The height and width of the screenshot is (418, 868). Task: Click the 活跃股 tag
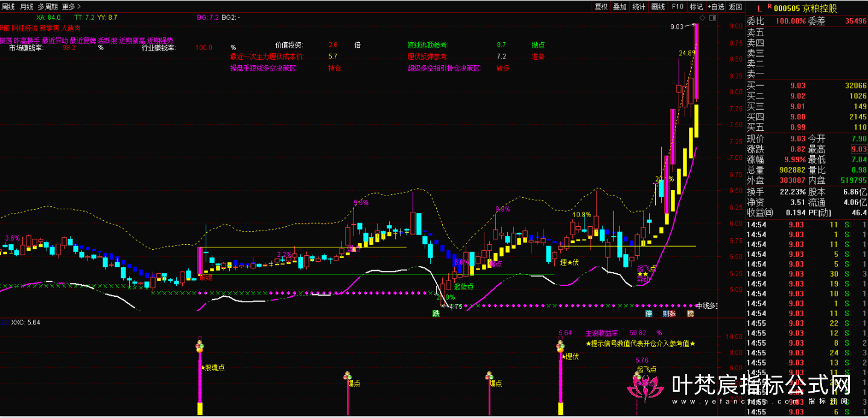[107, 40]
